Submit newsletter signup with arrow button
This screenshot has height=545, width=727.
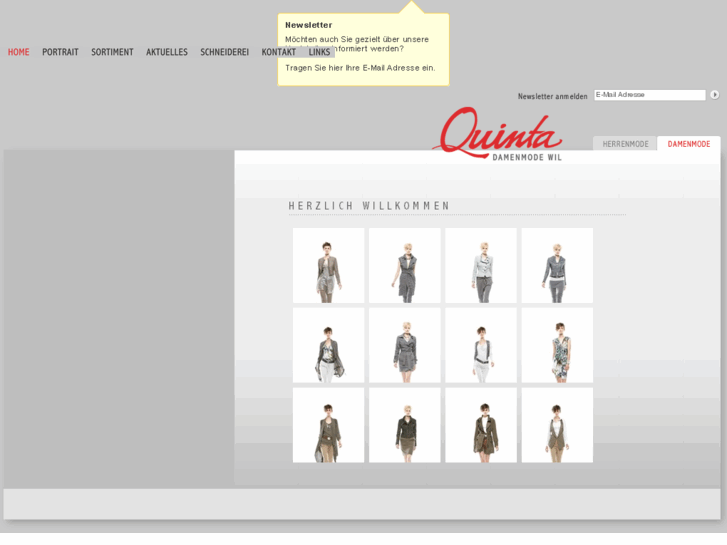714,95
